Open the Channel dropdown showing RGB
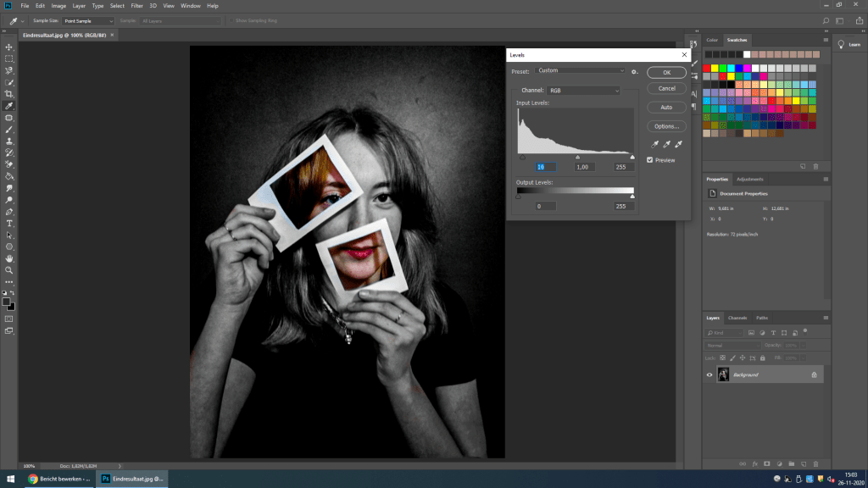The image size is (868, 488). point(582,91)
